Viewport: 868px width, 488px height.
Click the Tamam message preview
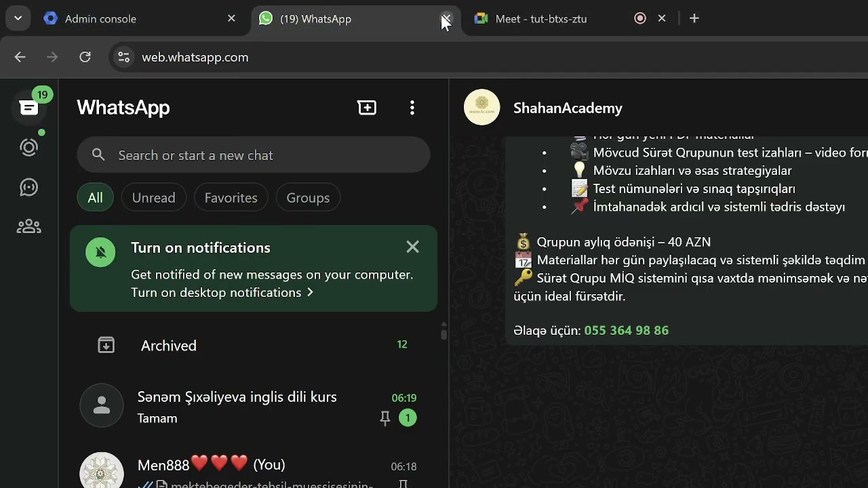tap(157, 418)
